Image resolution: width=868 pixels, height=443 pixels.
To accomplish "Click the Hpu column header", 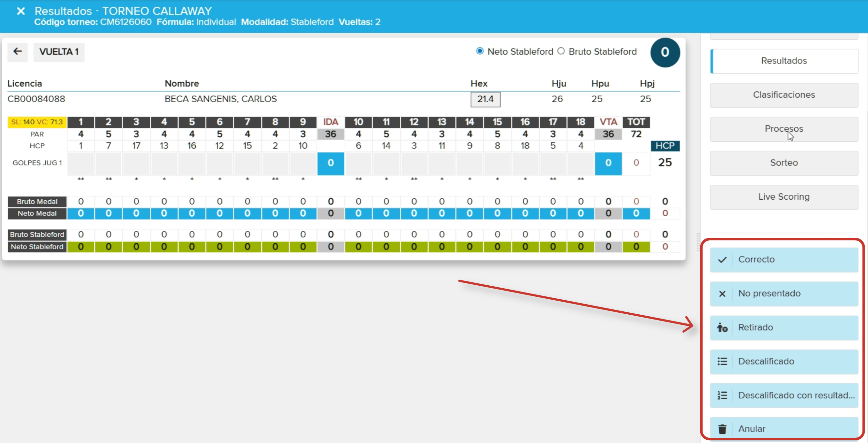I will pos(600,83).
